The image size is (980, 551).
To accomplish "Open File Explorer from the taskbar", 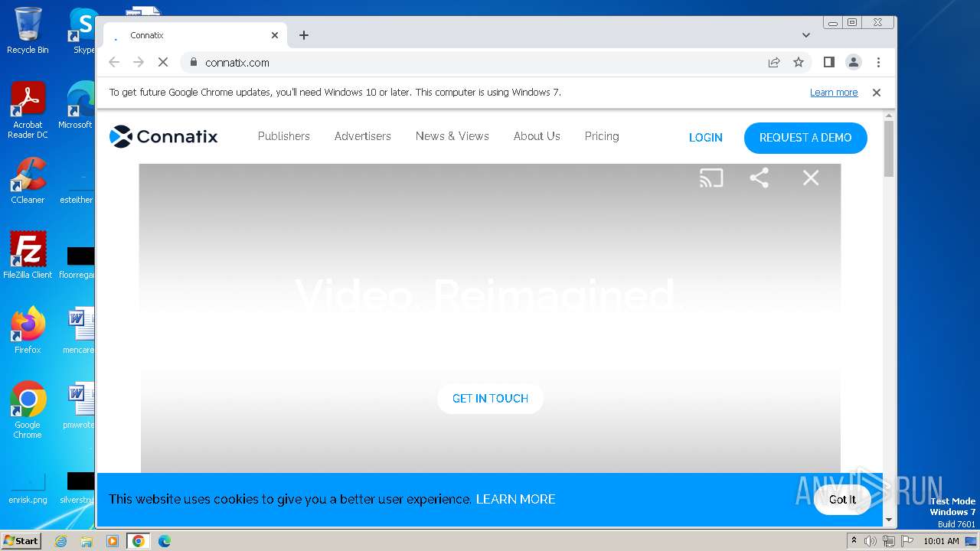I will coord(87,541).
